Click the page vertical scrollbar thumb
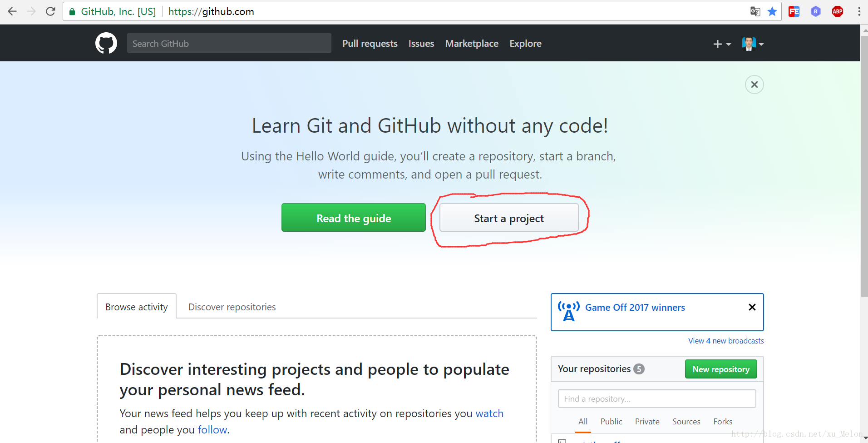The width and height of the screenshot is (868, 443). click(x=864, y=166)
